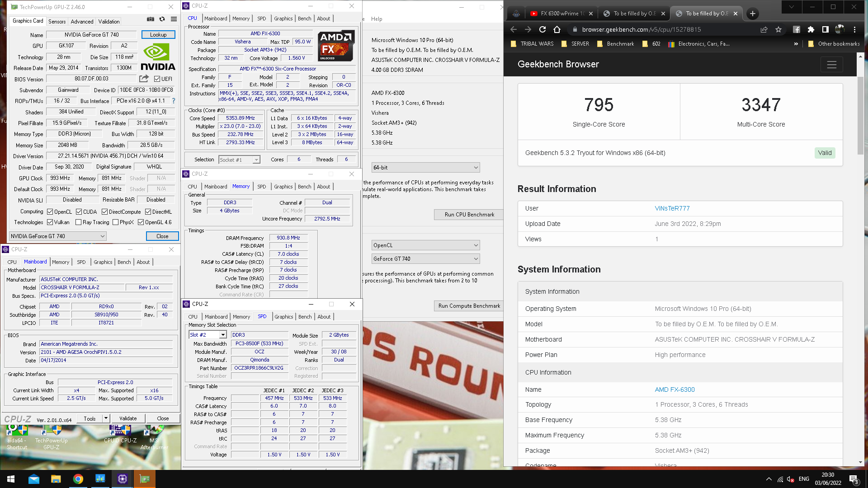Open the notification center icon
This screenshot has width=868, height=488.
pos(854,479)
